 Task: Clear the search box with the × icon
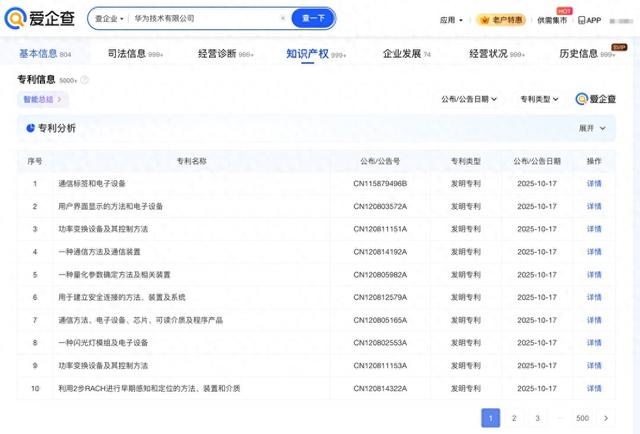pos(281,19)
